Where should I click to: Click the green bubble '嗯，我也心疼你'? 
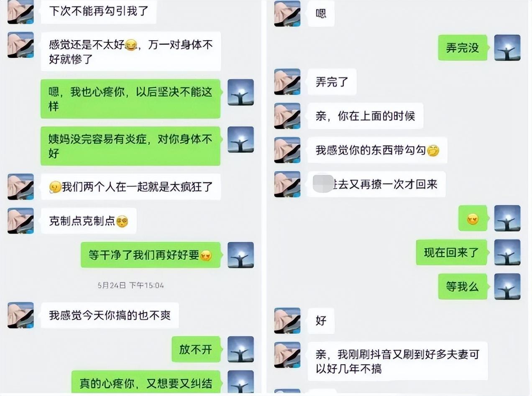130,99
